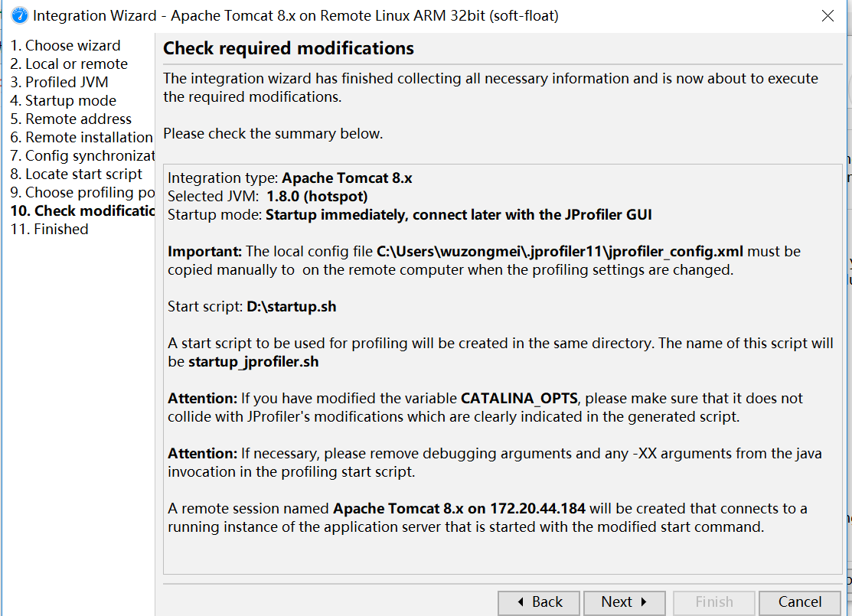Go to the next wizard step
Image resolution: width=852 pixels, height=616 pixels.
click(x=625, y=602)
